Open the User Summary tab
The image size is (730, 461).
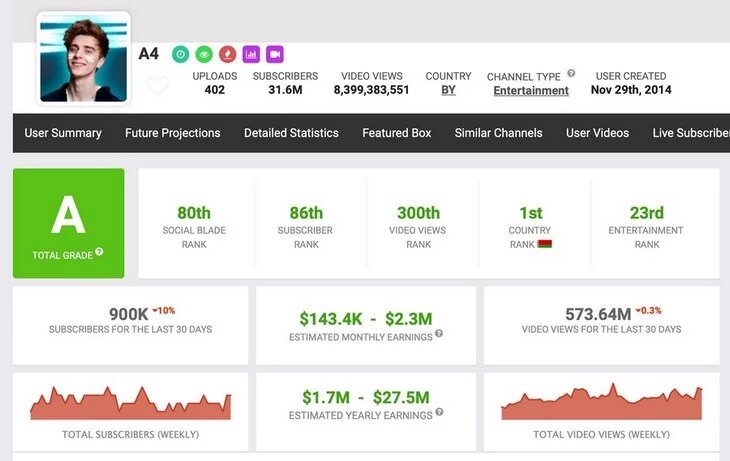[x=63, y=133]
